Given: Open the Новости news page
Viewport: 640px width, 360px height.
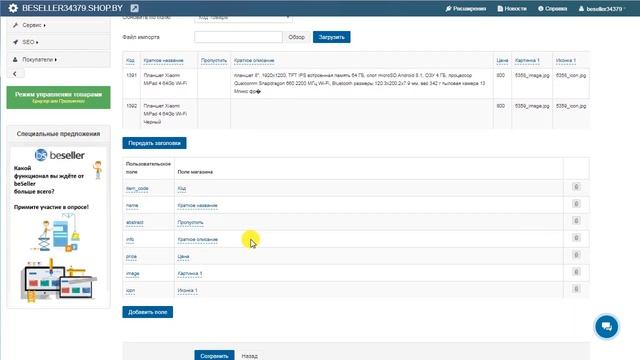Looking at the screenshot, I should point(512,9).
